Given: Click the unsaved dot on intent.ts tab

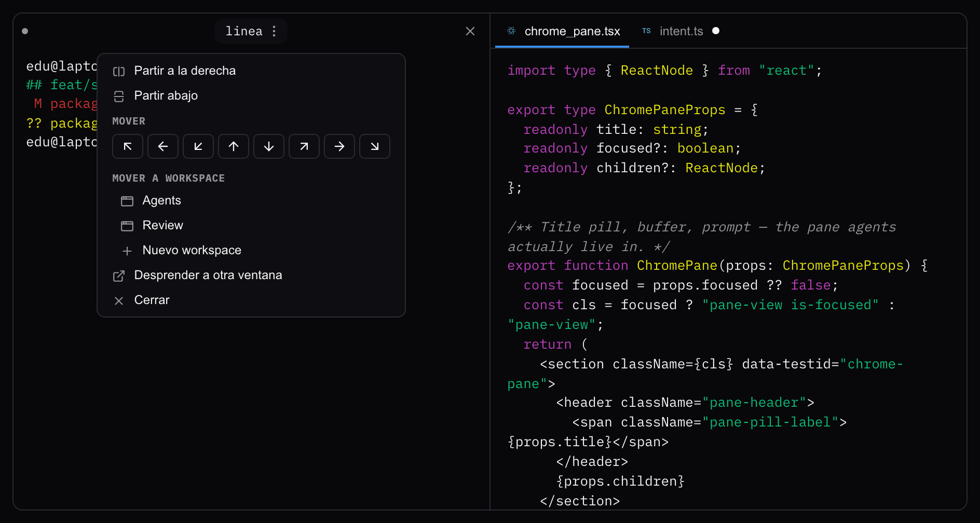Looking at the screenshot, I should [716, 31].
